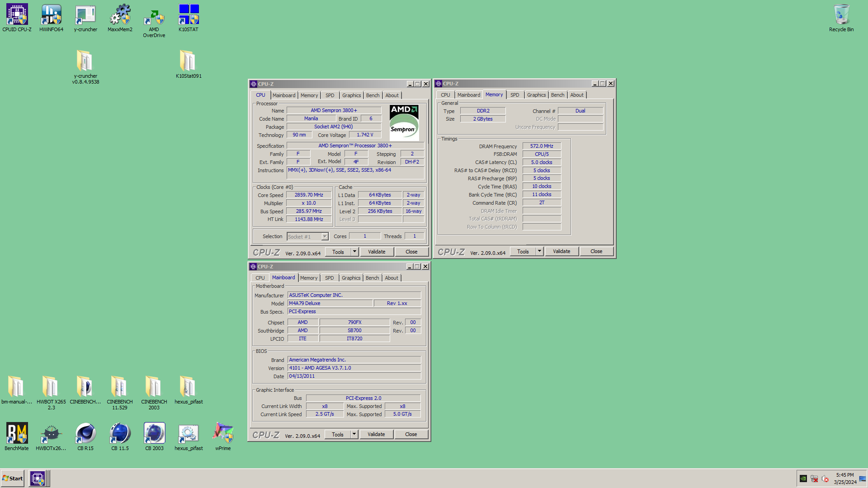Open Bench tab in Mainboard window
The height and width of the screenshot is (488, 868).
pyautogui.click(x=372, y=278)
